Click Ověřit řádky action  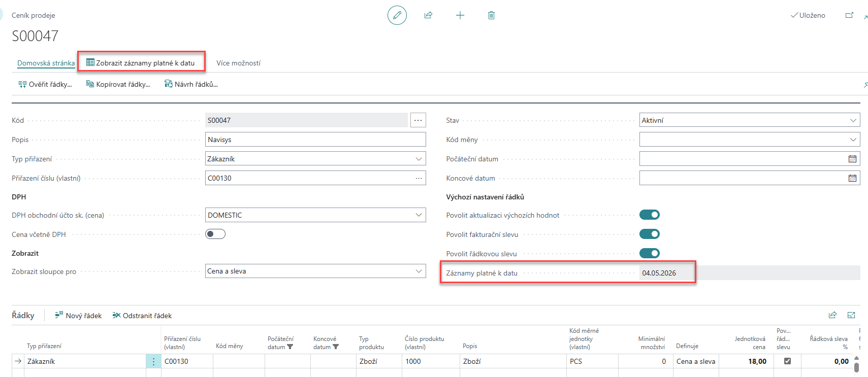click(x=45, y=84)
